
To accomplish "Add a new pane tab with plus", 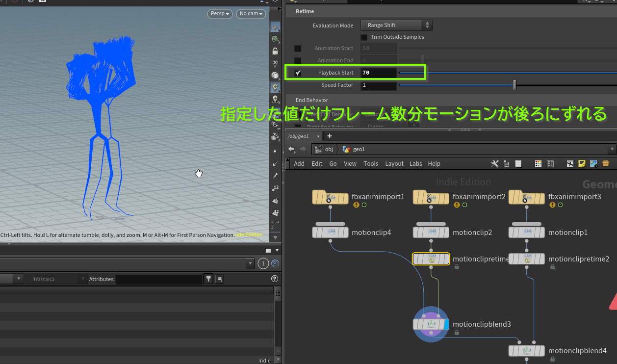I will [x=330, y=136].
